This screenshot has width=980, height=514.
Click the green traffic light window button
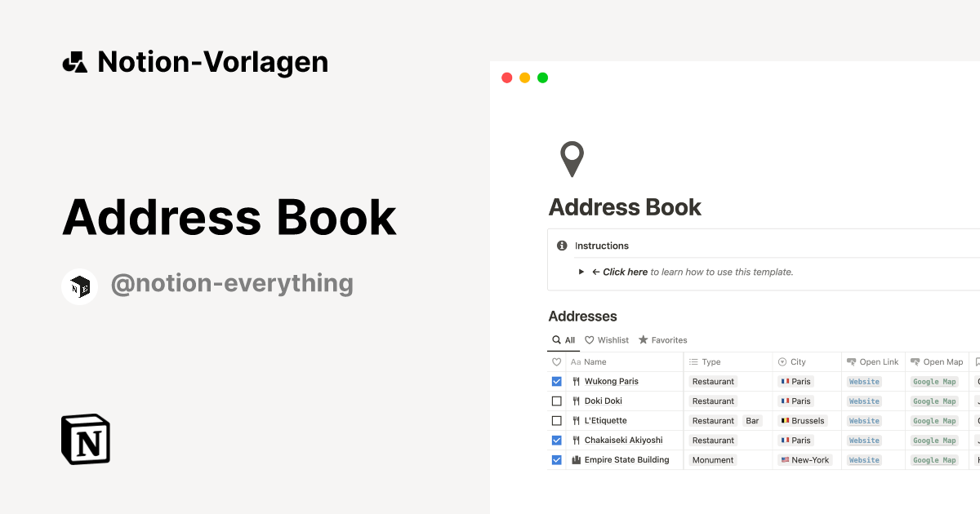click(x=541, y=78)
